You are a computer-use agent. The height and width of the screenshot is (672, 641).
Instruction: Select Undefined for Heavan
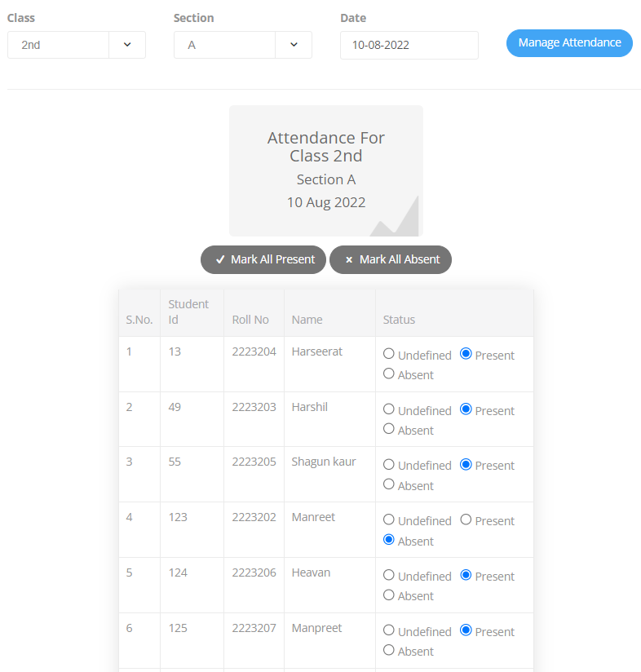tap(389, 575)
